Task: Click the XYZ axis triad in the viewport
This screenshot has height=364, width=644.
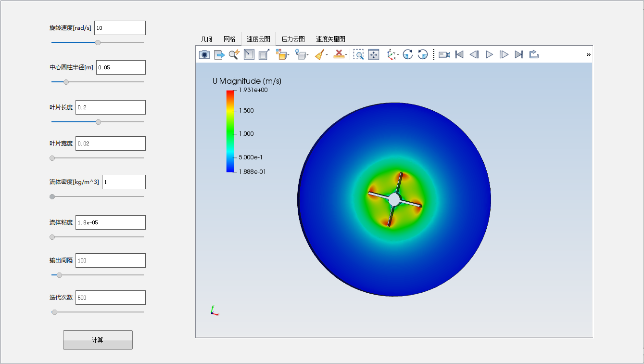Action: tap(215, 311)
